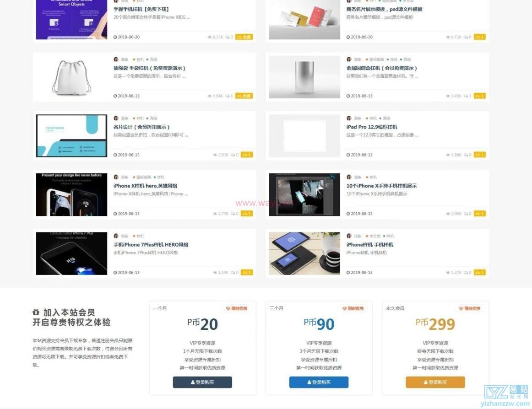Viewport: 532px width, 409px height.
Task: Open the iPad Pro 12.9线框样机 title link
Action: point(371,127)
